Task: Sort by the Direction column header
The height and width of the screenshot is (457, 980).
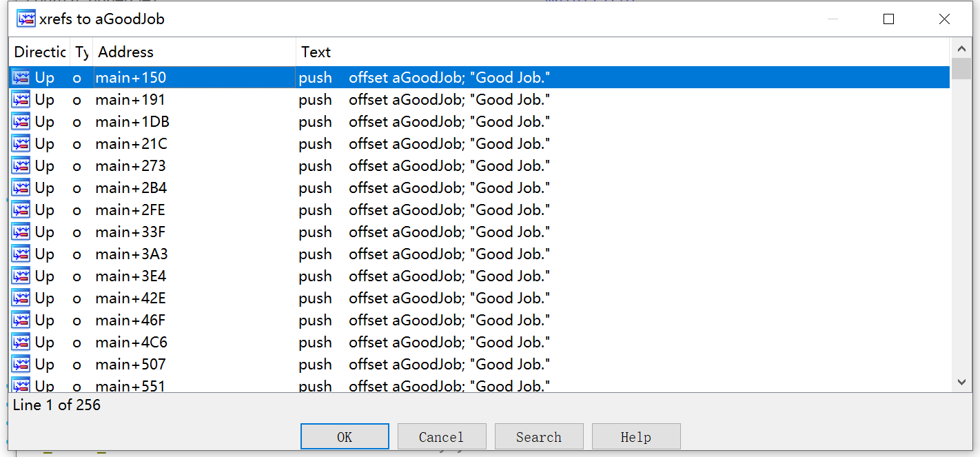Action: point(39,52)
